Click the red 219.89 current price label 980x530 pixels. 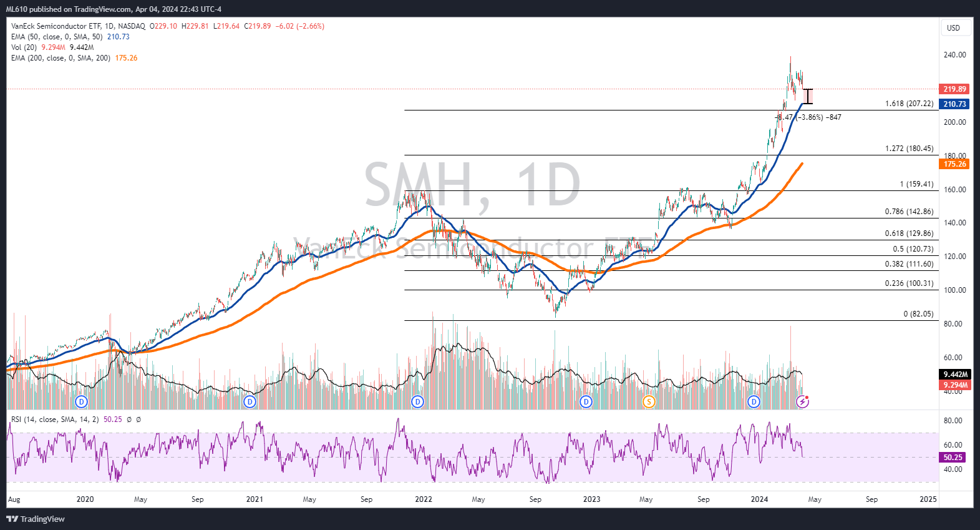(x=954, y=89)
